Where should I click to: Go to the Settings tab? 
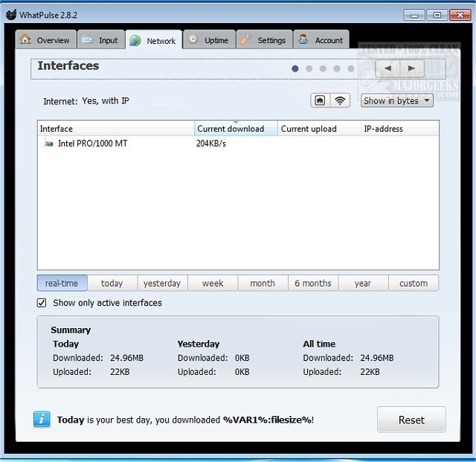265,39
